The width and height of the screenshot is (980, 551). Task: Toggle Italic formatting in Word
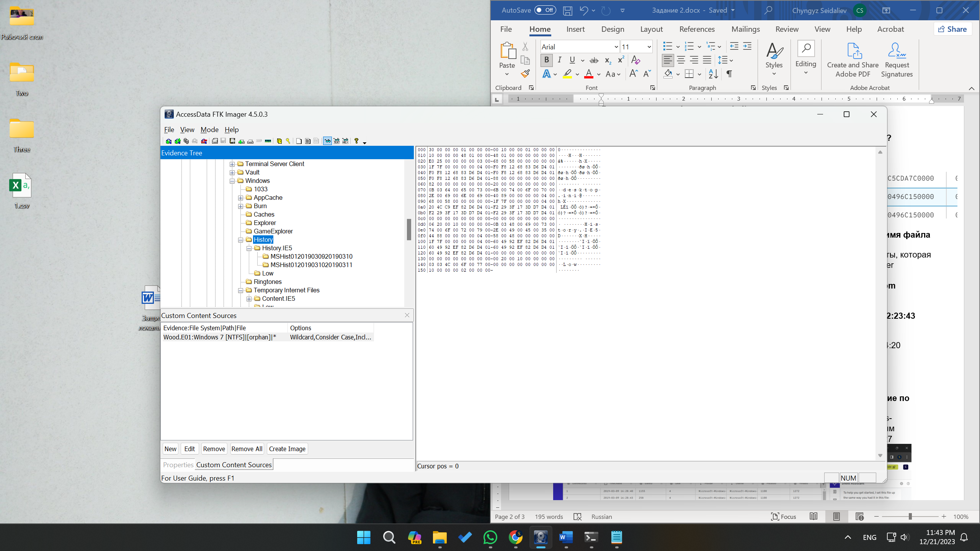(559, 60)
